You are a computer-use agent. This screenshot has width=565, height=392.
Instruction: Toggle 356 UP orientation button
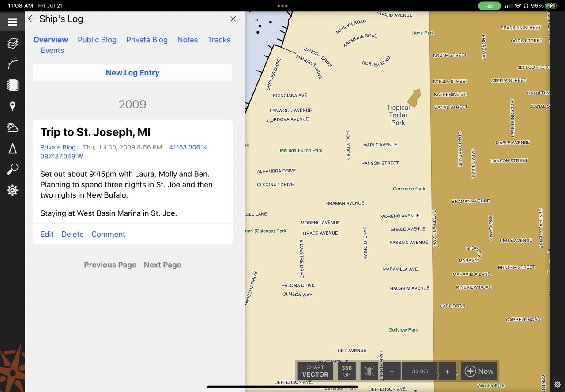(x=347, y=371)
